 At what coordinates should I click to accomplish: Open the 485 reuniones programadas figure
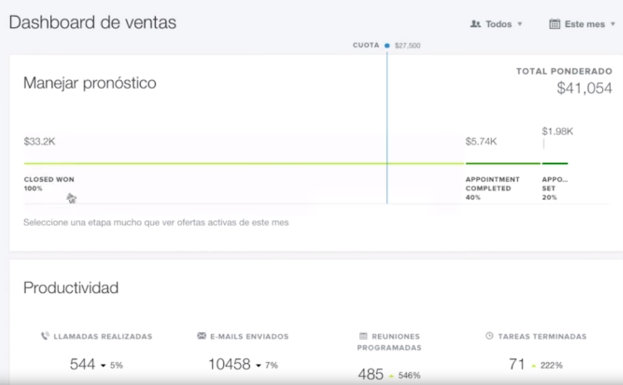click(371, 374)
